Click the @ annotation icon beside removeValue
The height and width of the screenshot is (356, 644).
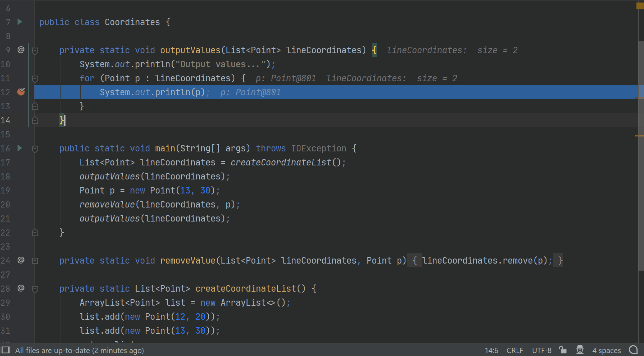coord(21,260)
